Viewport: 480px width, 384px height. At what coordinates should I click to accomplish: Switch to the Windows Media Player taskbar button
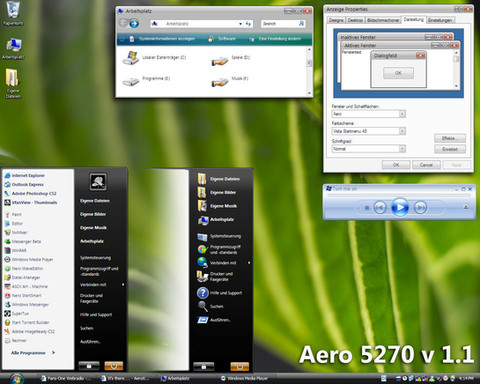coord(246,379)
